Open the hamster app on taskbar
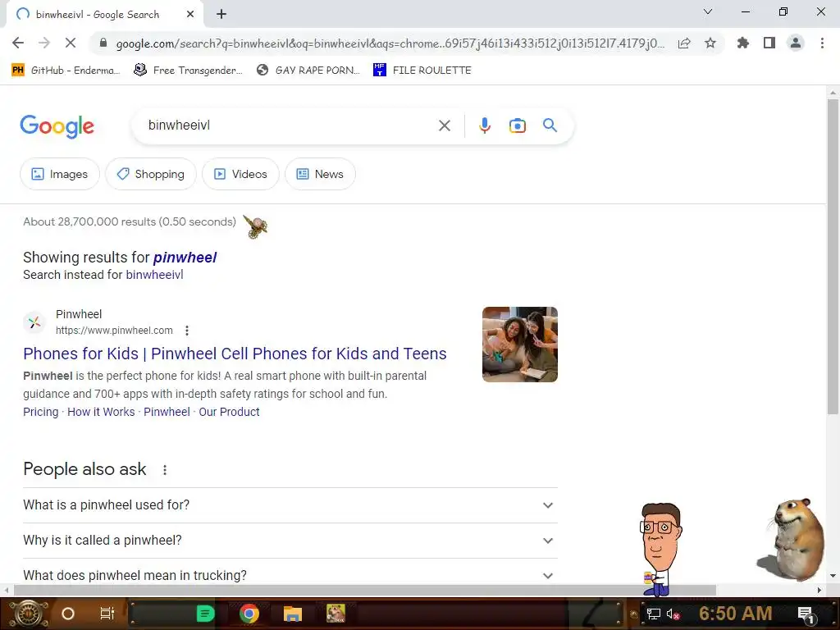Screen dimensions: 840x630 (336, 614)
